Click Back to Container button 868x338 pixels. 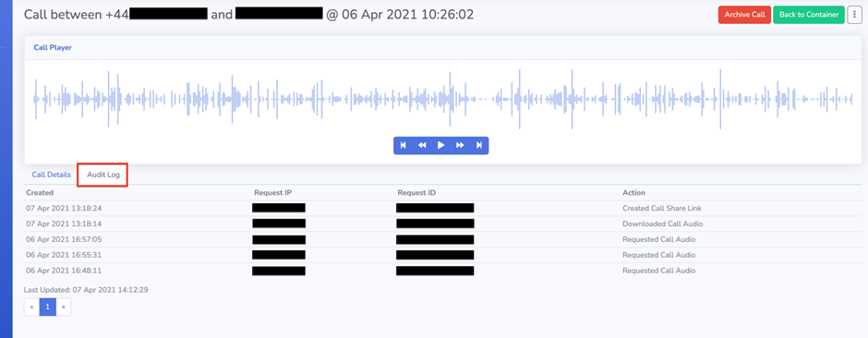click(809, 15)
